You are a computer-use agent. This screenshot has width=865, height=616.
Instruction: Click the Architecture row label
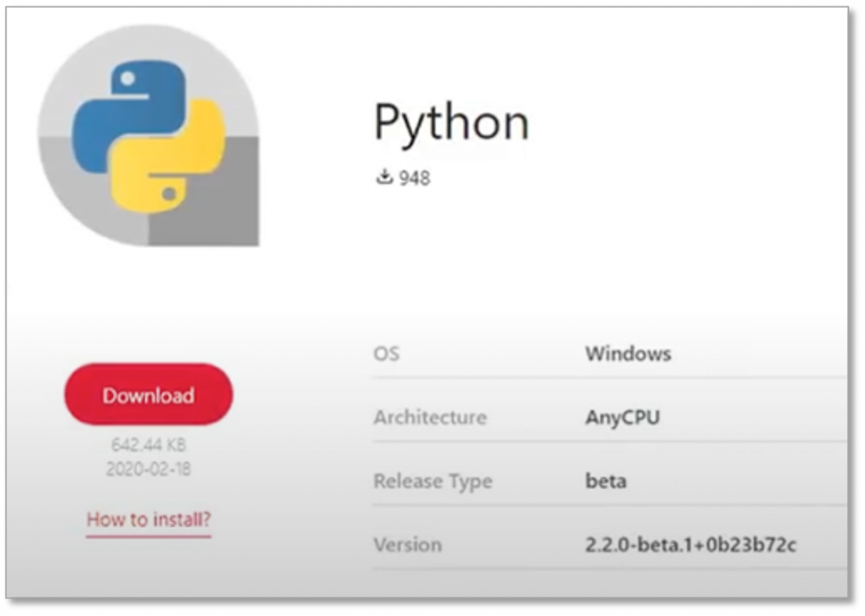(430, 417)
